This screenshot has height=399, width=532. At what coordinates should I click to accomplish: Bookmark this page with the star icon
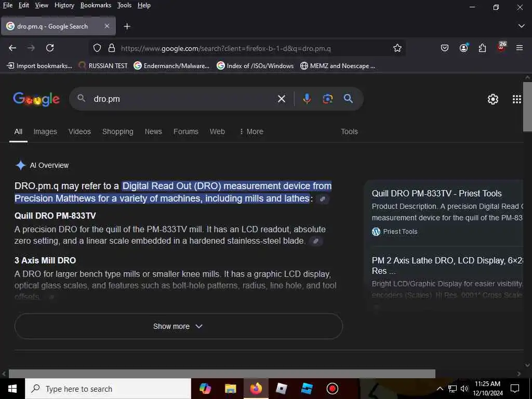(x=397, y=48)
